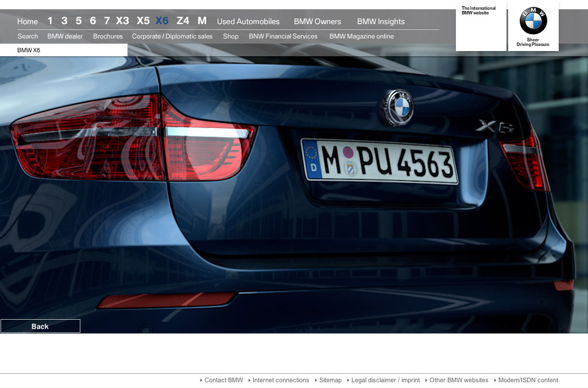Screen dimensions: 588x388
Task: Select the Z4 model in navigation
Action: coord(183,21)
